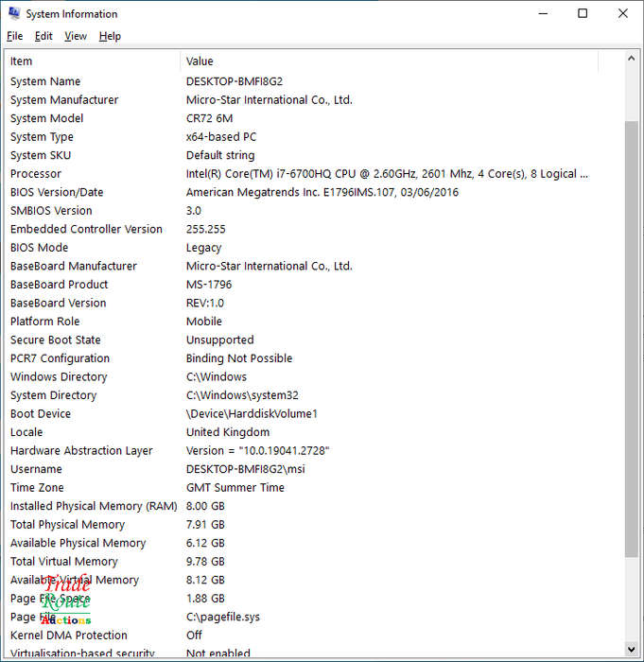Click the scrollbar up arrow
Screen dimensions: 644x662
[x=632, y=59]
